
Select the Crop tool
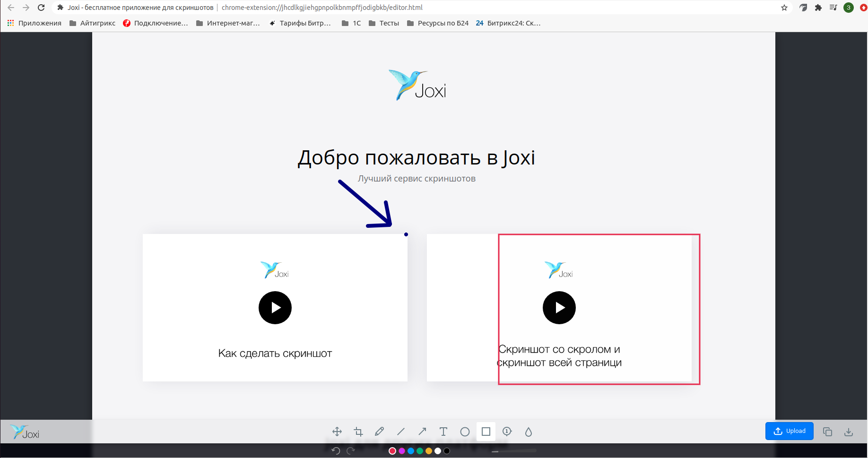point(358,432)
